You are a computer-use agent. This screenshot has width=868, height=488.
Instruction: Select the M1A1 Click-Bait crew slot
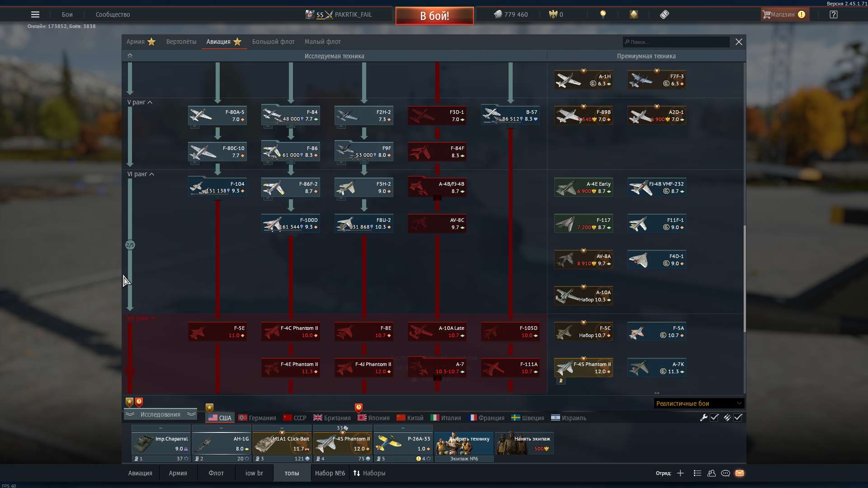click(x=282, y=443)
